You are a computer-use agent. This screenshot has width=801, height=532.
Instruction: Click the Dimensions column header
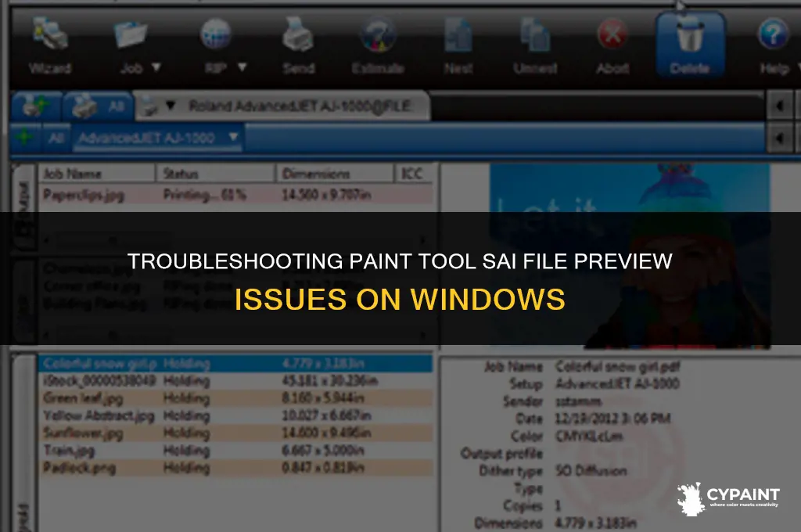335,174
